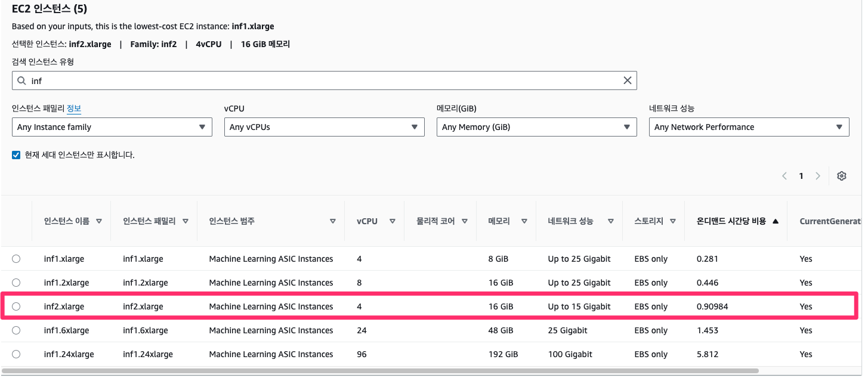Go to previous page arrow
This screenshot has height=378, width=868.
coord(784,176)
